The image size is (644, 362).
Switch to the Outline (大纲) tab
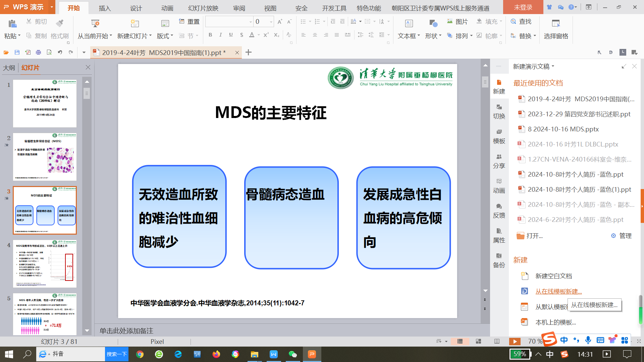click(9, 68)
